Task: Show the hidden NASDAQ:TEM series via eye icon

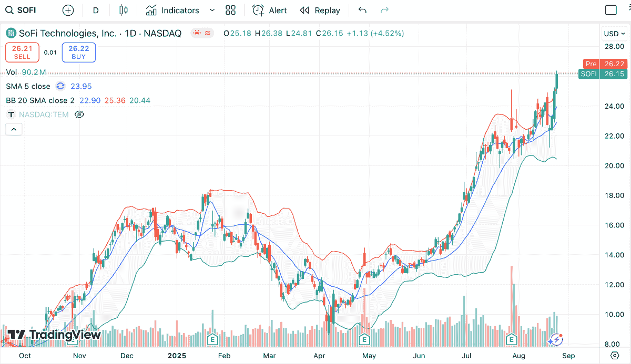Action: [79, 115]
